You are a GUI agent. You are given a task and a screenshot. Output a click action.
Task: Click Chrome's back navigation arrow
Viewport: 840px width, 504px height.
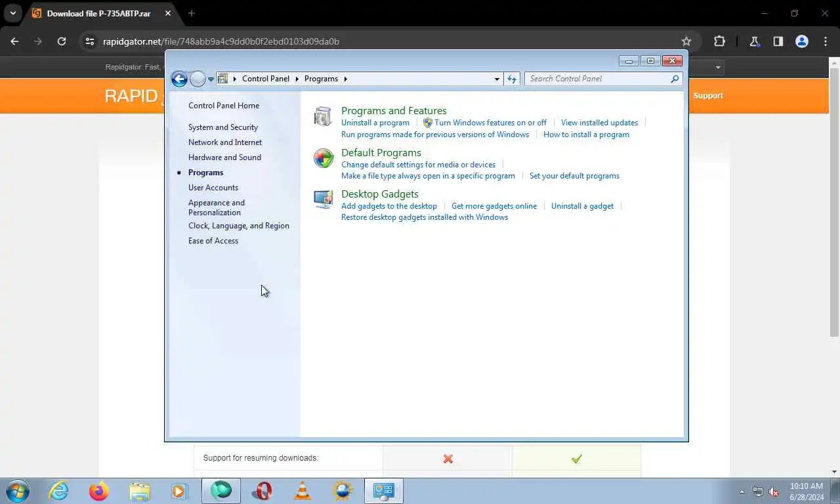point(14,41)
